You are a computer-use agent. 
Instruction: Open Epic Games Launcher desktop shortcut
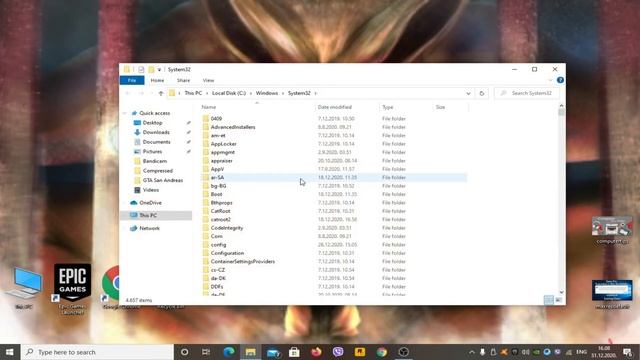coord(72,289)
